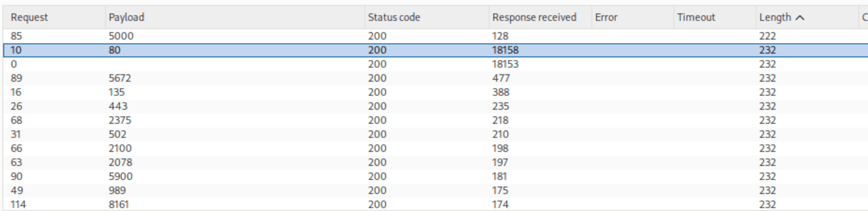Select the row with payload 2078

(x=435, y=162)
